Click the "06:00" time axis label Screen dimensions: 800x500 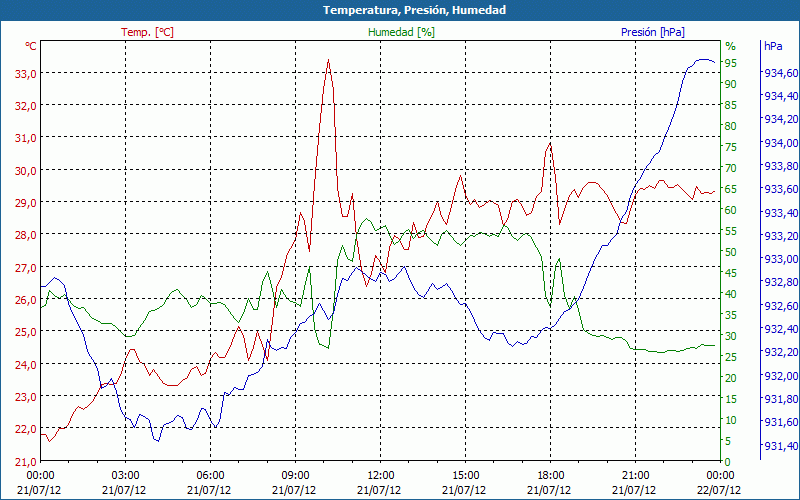click(210, 476)
